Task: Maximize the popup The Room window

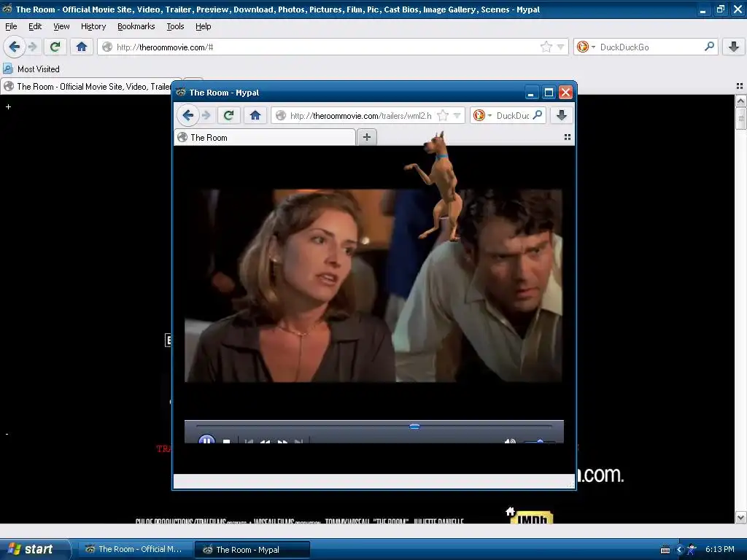Action: 549,93
